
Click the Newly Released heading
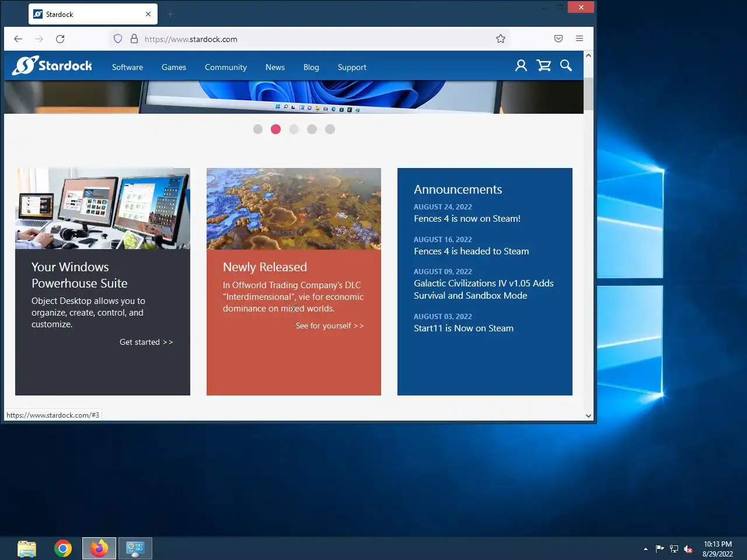(x=264, y=267)
